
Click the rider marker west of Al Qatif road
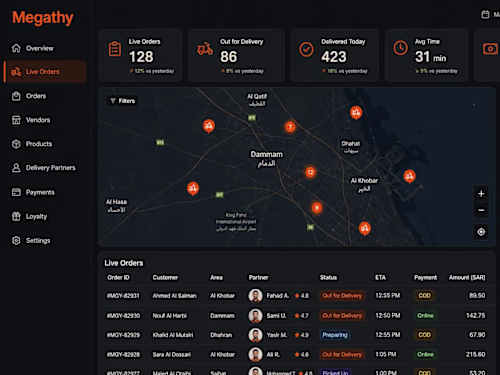(x=209, y=126)
